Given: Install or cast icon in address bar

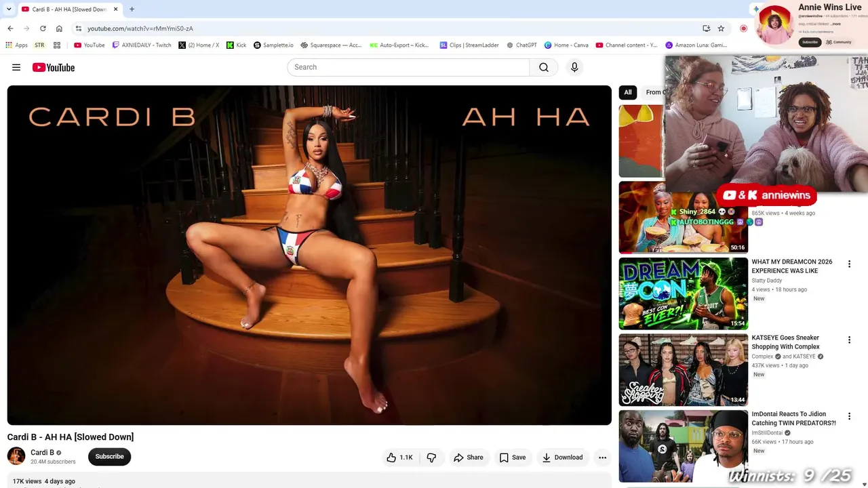Looking at the screenshot, I should click(706, 28).
